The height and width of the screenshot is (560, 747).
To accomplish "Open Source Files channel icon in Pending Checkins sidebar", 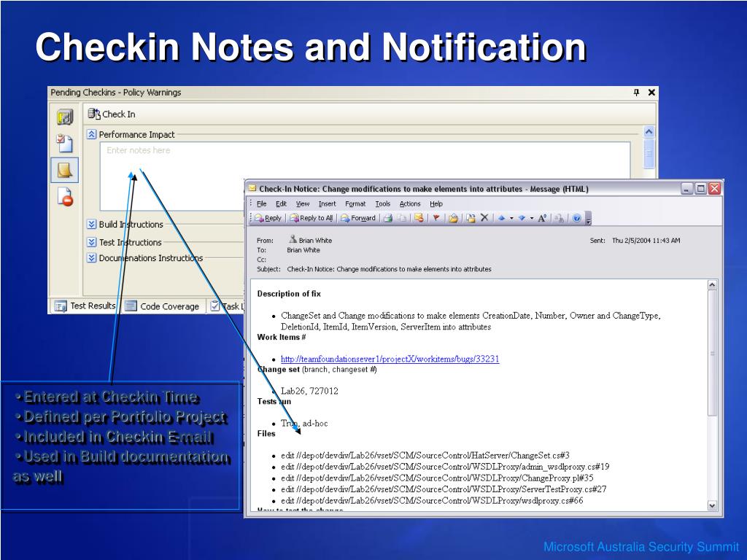I will point(65,117).
